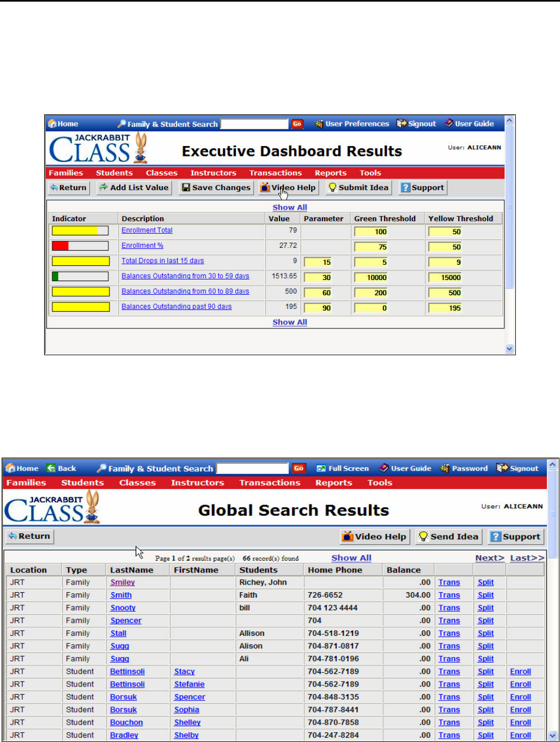Click top Show All link in dashboard
560x742 pixels.
point(290,207)
